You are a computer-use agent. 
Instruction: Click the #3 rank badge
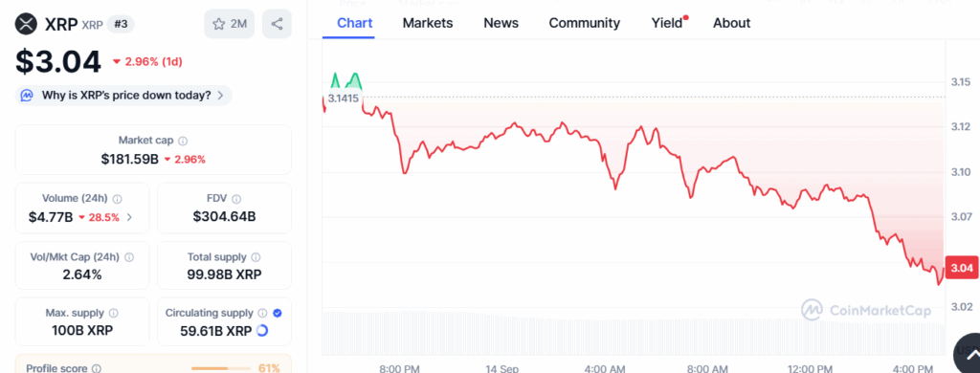(121, 24)
